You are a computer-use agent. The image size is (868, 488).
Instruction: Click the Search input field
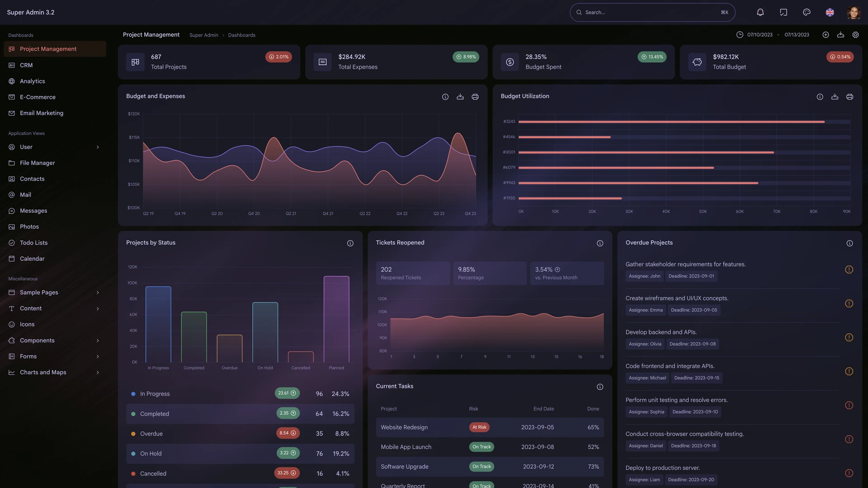pos(652,12)
